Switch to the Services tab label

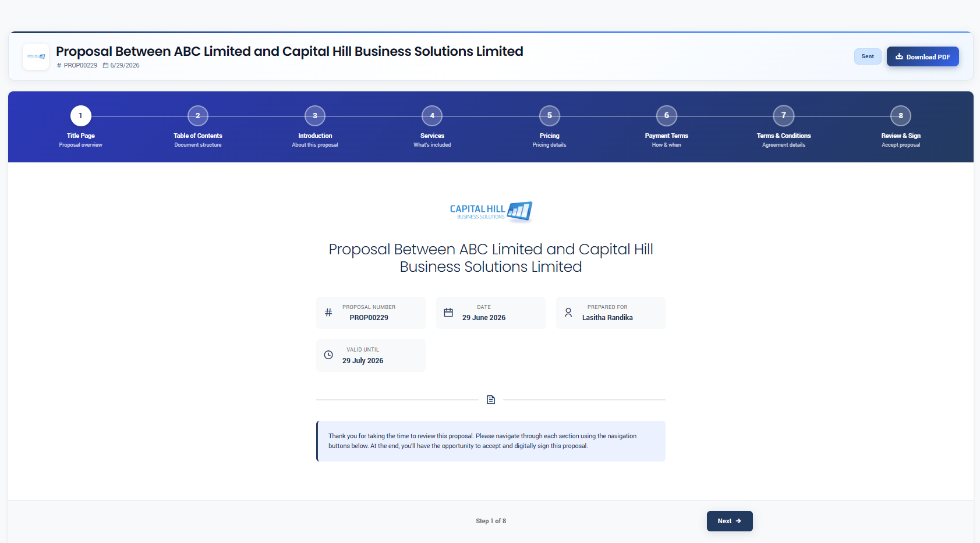tap(432, 136)
